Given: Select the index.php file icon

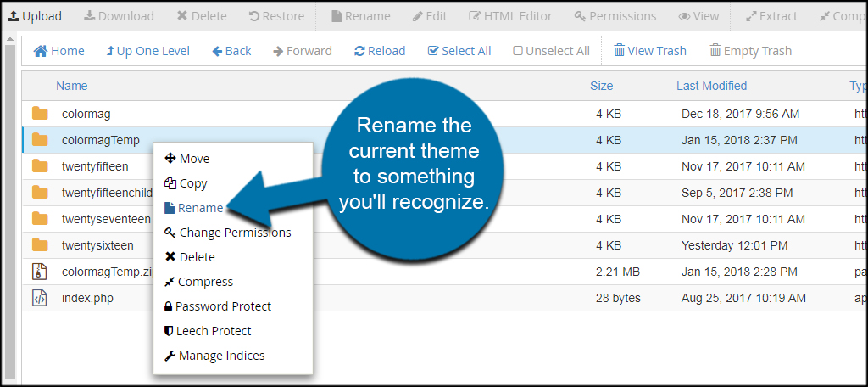Looking at the screenshot, I should (x=40, y=298).
